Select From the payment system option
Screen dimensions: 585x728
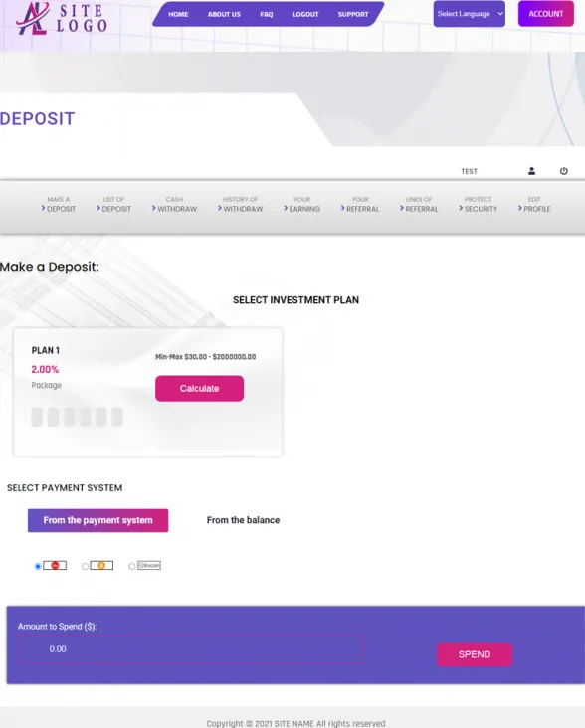click(x=97, y=520)
